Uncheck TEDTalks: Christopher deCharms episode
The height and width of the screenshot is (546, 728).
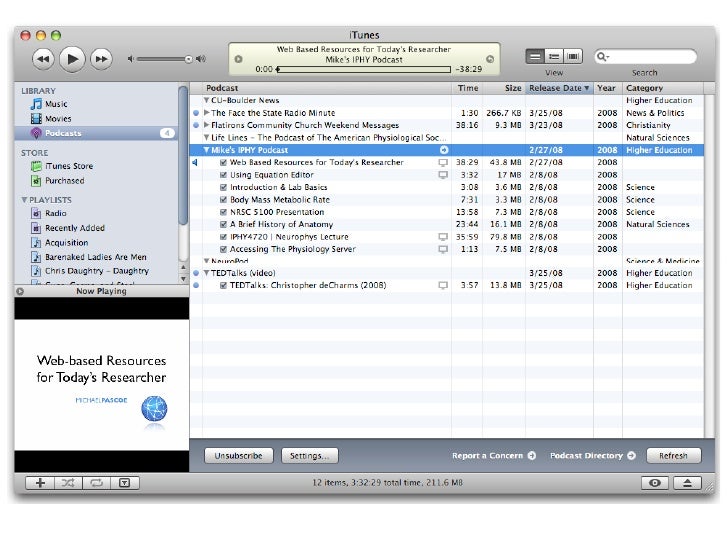pyautogui.click(x=223, y=286)
